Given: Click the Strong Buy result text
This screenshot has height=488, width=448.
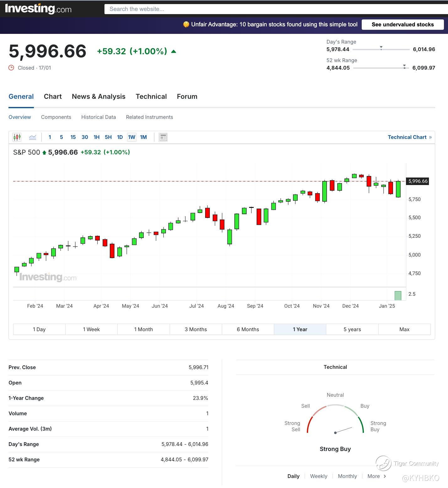Looking at the screenshot, I should (335, 449).
